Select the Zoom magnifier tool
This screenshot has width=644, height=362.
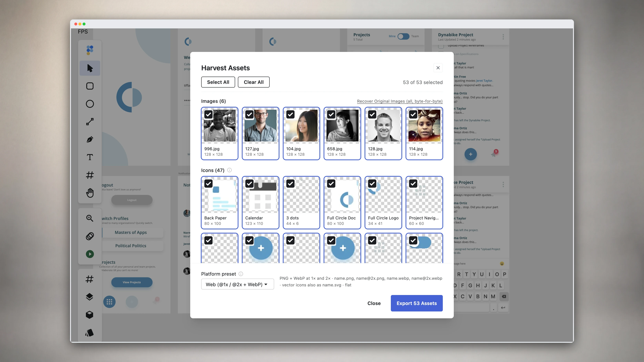(x=90, y=218)
